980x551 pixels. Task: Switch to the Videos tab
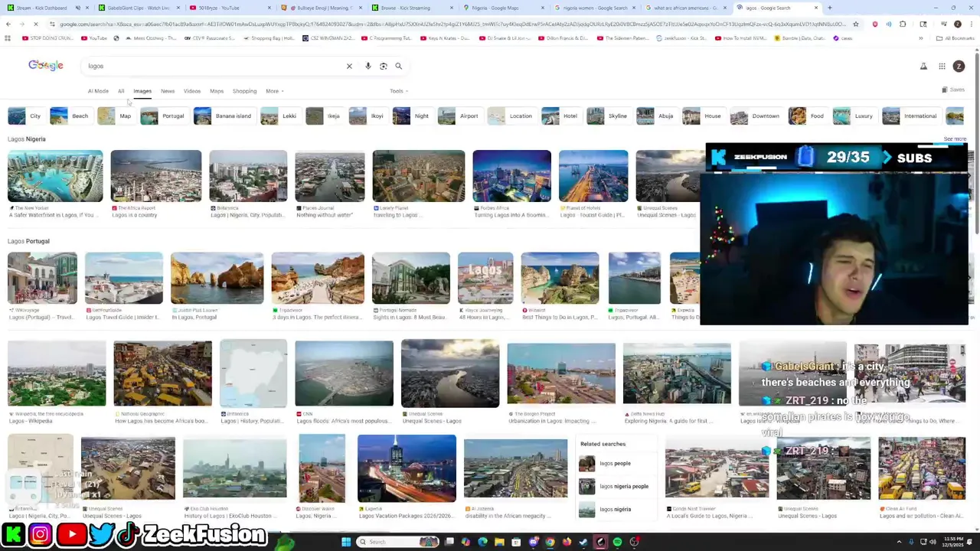[192, 91]
